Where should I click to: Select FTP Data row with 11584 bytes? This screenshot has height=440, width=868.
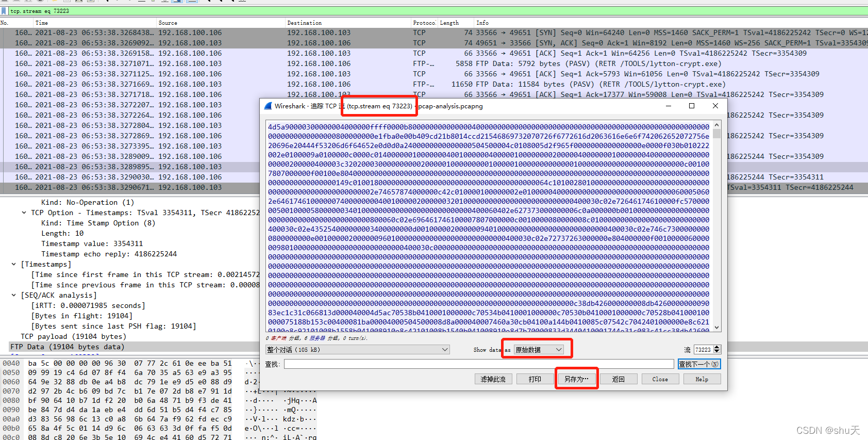pos(434,84)
